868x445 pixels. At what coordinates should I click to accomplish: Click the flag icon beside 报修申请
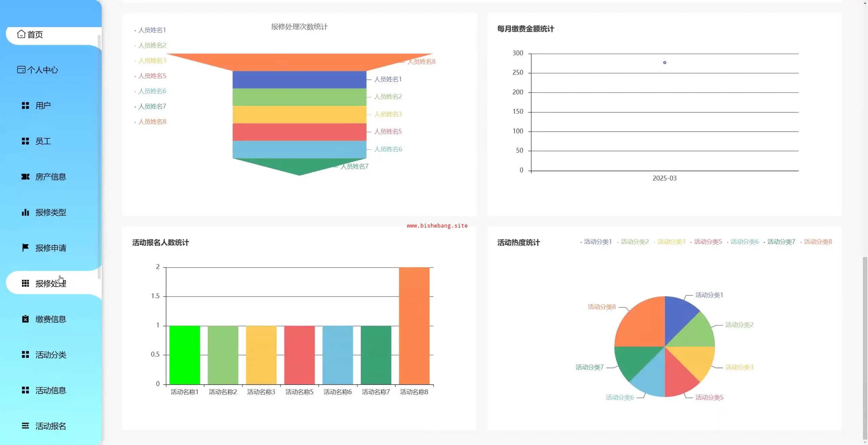(x=25, y=248)
